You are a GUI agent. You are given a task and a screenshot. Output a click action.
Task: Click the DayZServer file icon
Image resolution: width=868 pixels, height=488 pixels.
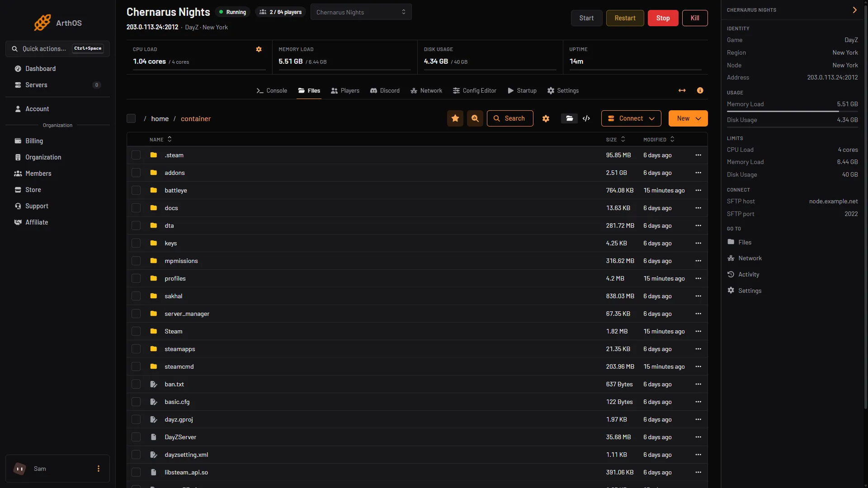coord(154,437)
